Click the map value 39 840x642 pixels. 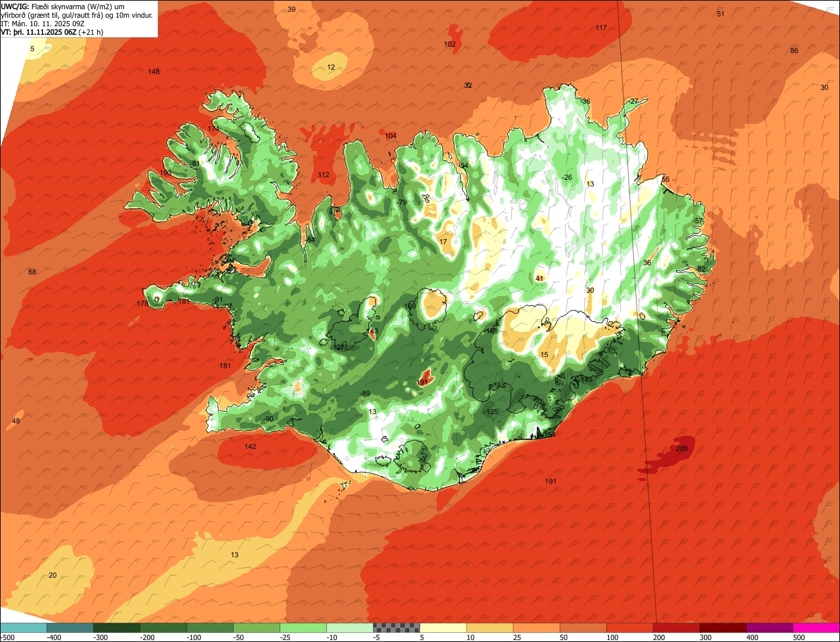(x=291, y=9)
